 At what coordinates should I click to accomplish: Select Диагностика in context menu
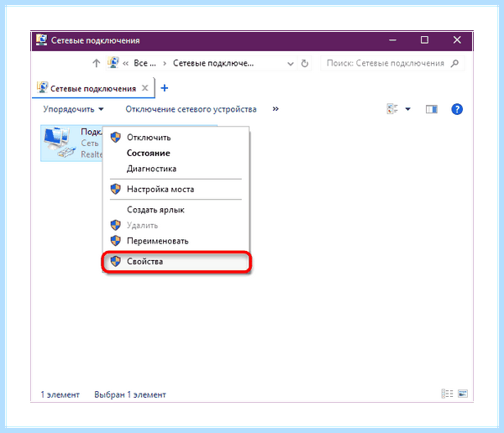pyautogui.click(x=176, y=169)
